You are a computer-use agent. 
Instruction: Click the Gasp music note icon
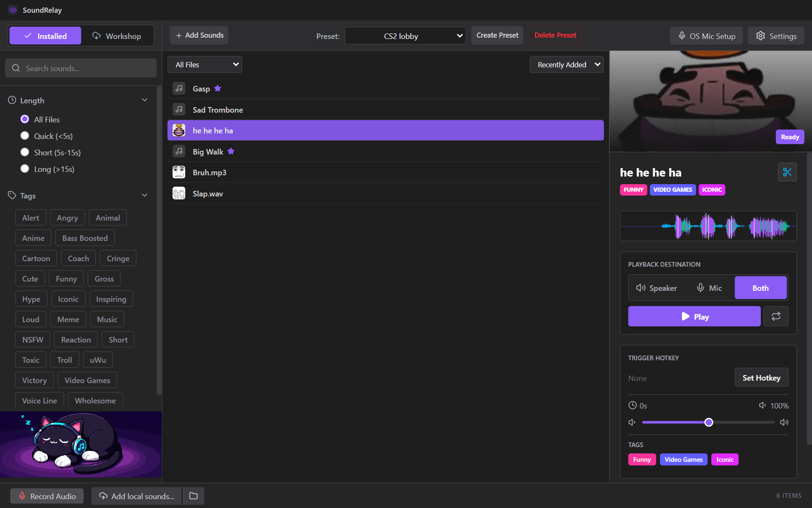(x=179, y=88)
